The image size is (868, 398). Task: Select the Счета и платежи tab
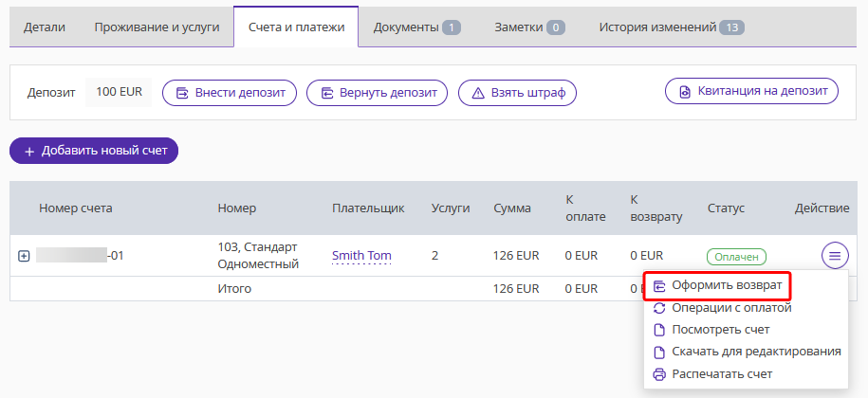click(296, 27)
